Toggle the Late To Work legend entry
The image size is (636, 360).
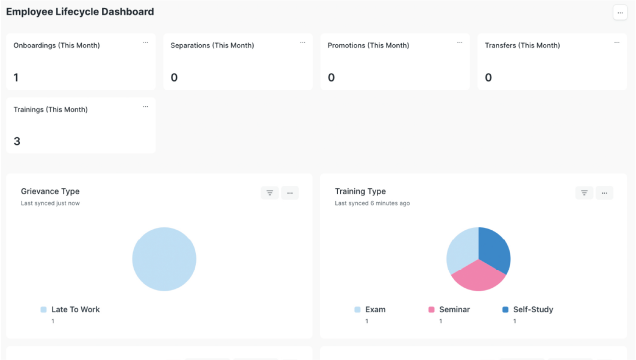click(x=70, y=310)
